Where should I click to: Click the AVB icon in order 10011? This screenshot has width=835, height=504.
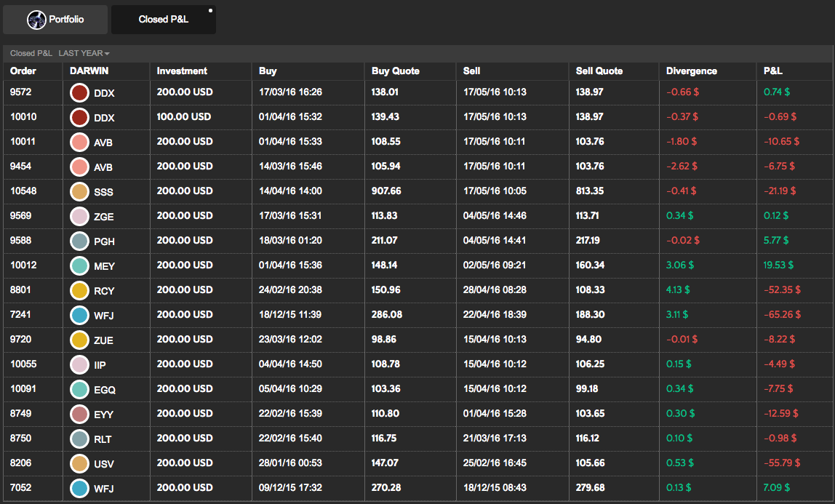pyautogui.click(x=79, y=143)
